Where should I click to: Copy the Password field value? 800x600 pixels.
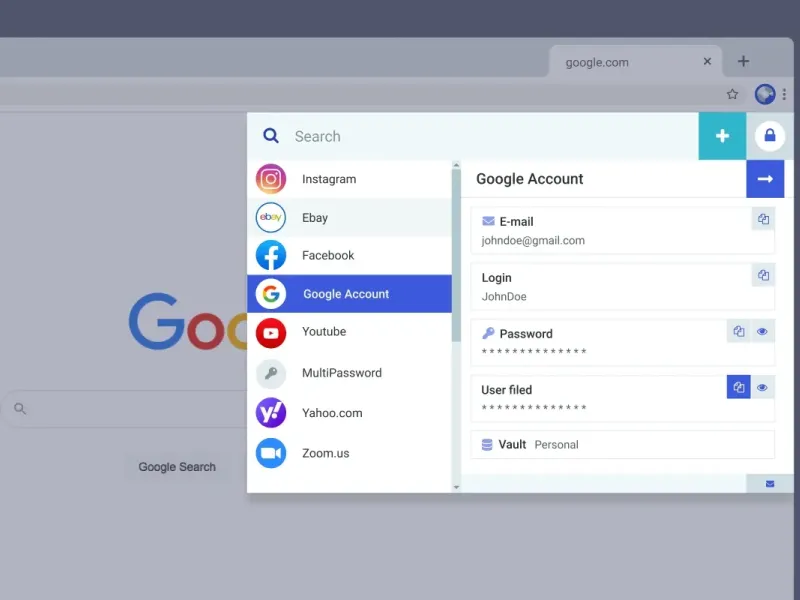(738, 331)
